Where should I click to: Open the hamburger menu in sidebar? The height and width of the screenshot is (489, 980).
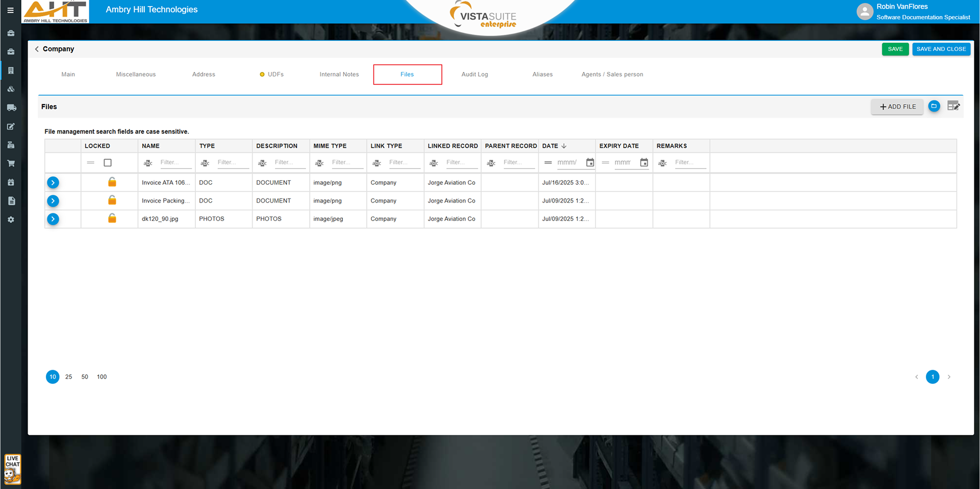point(10,10)
